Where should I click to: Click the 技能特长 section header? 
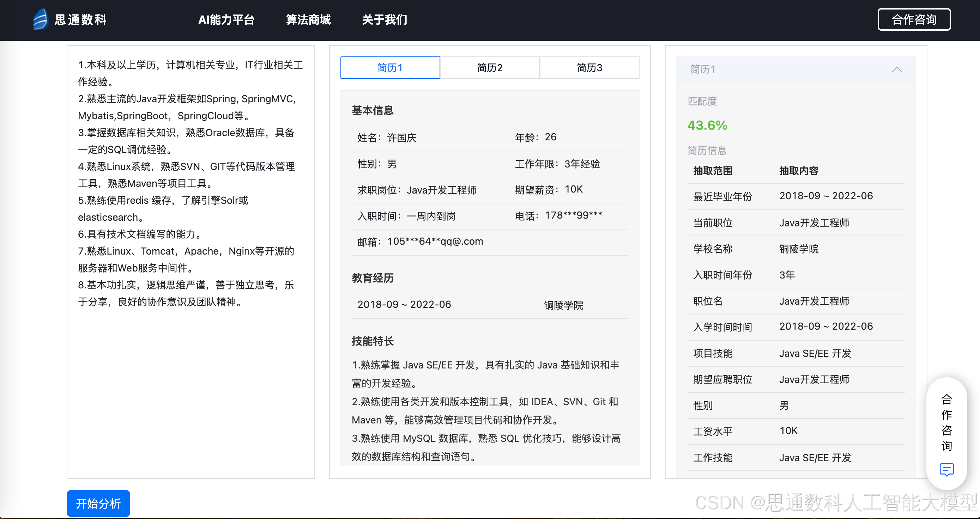pyautogui.click(x=373, y=341)
